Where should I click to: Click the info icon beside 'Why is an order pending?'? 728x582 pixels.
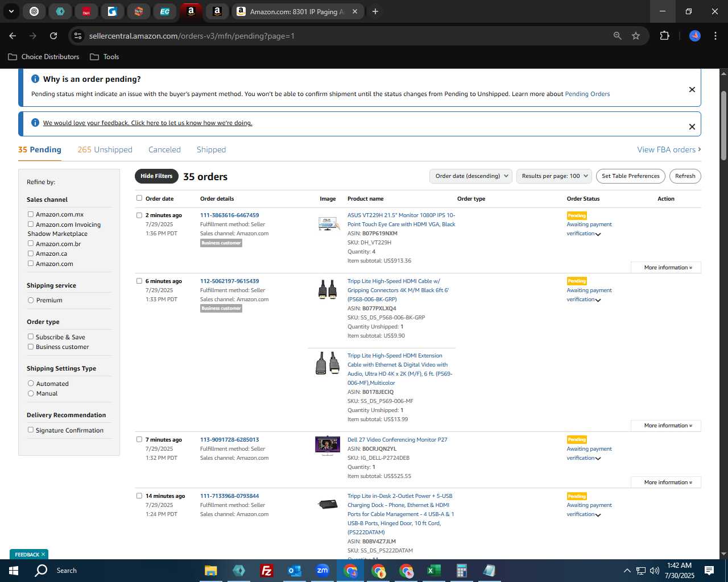(35, 79)
